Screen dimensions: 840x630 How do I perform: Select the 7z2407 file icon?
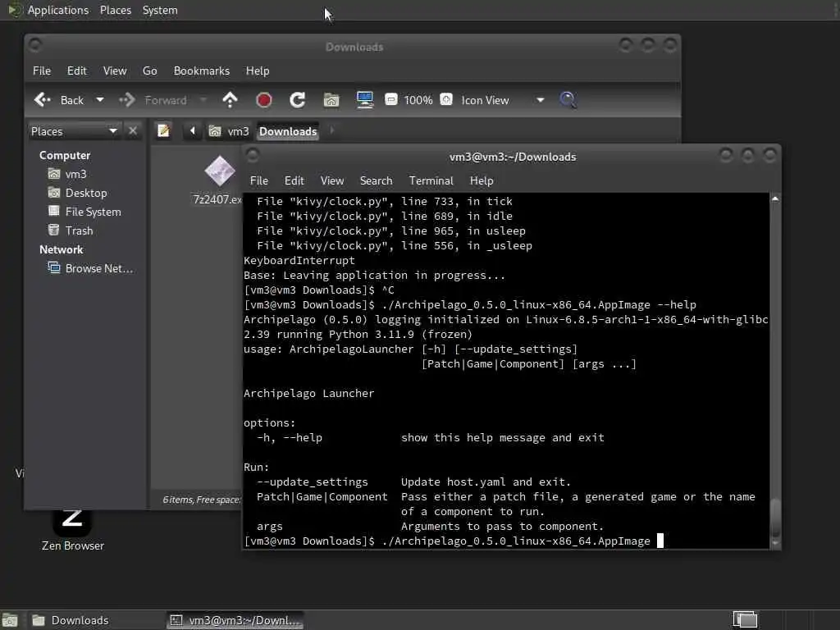[x=220, y=171]
